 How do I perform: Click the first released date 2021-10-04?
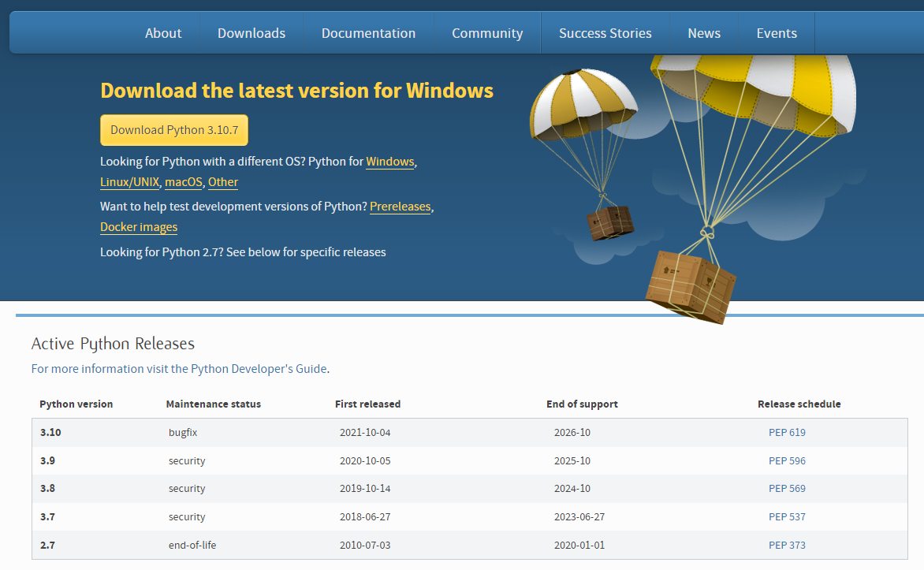365,432
